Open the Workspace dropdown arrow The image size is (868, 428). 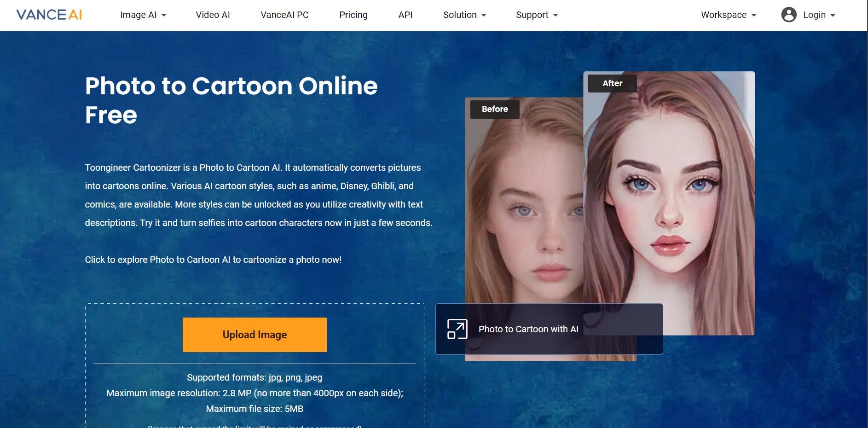tap(754, 15)
